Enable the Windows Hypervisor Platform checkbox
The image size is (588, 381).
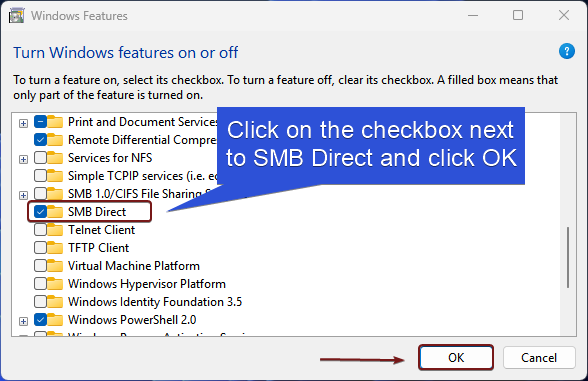coord(40,284)
